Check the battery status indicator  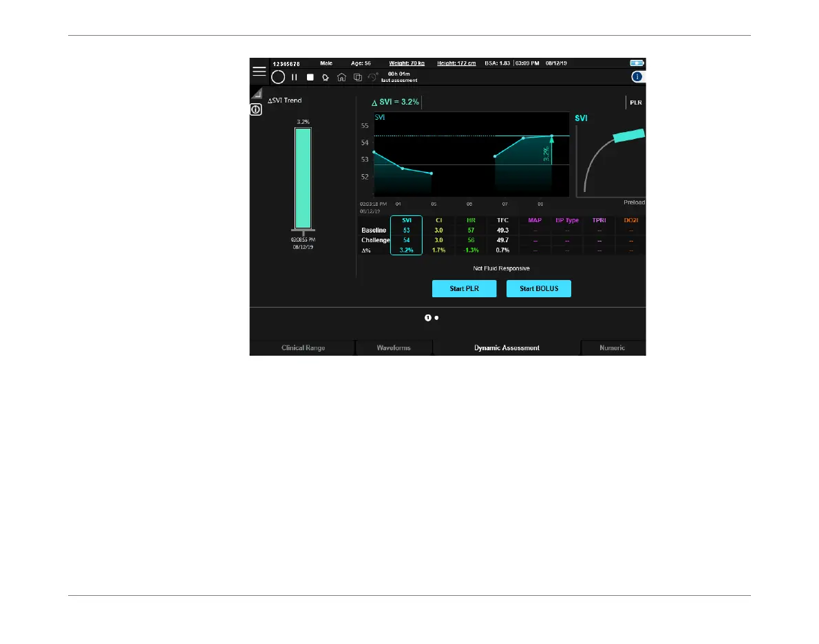click(637, 63)
